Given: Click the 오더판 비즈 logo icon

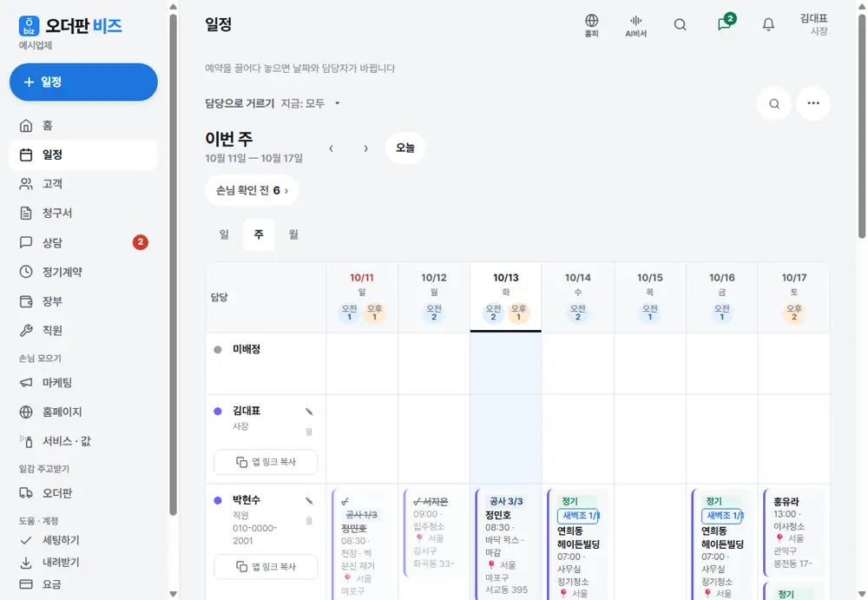Looking at the screenshot, I should [x=29, y=26].
